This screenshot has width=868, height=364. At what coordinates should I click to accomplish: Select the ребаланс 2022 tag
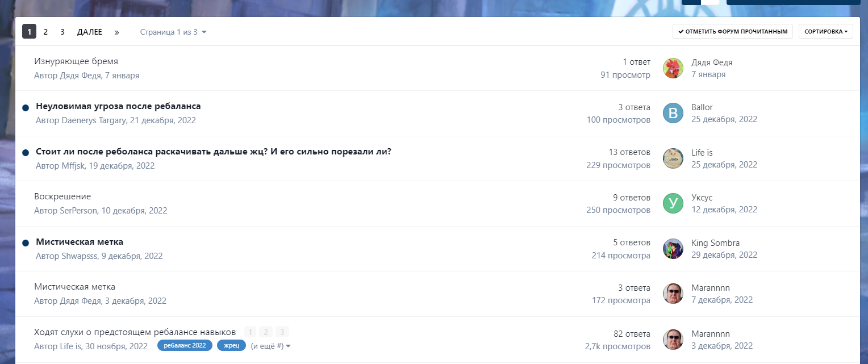[185, 345]
